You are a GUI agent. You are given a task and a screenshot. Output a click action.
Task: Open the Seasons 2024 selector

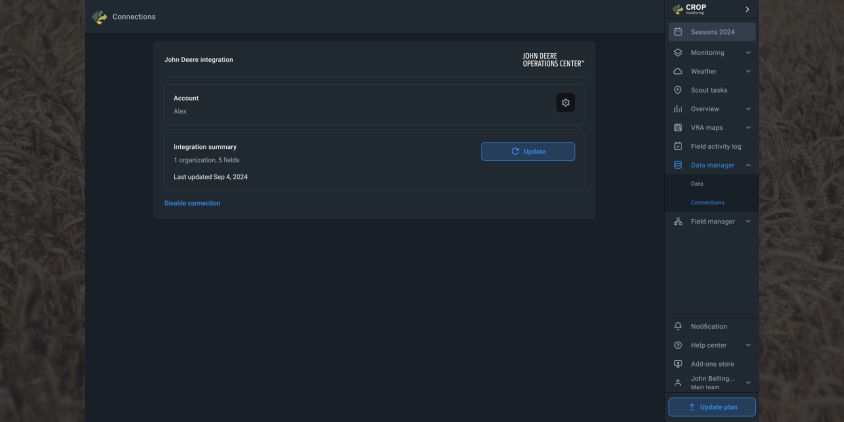tap(712, 32)
